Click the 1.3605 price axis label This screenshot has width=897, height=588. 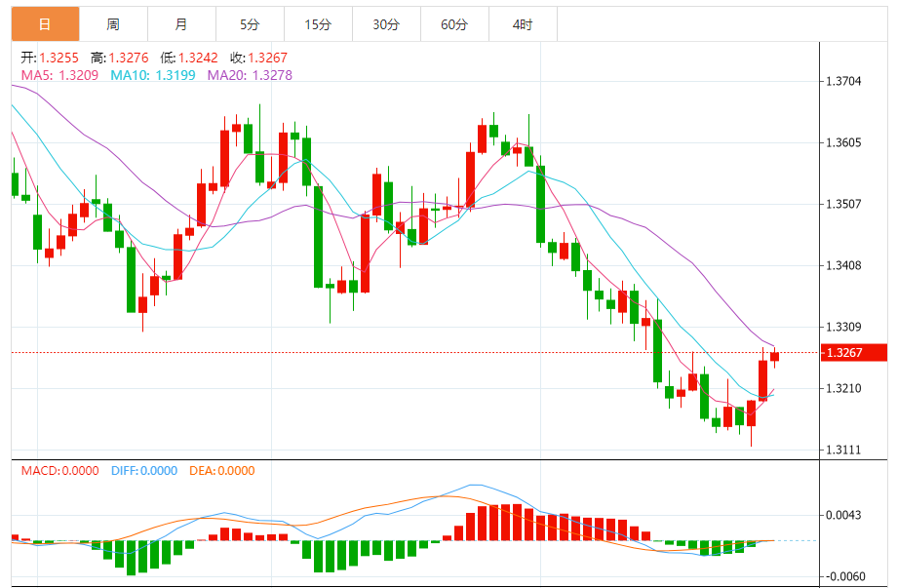coord(843,142)
